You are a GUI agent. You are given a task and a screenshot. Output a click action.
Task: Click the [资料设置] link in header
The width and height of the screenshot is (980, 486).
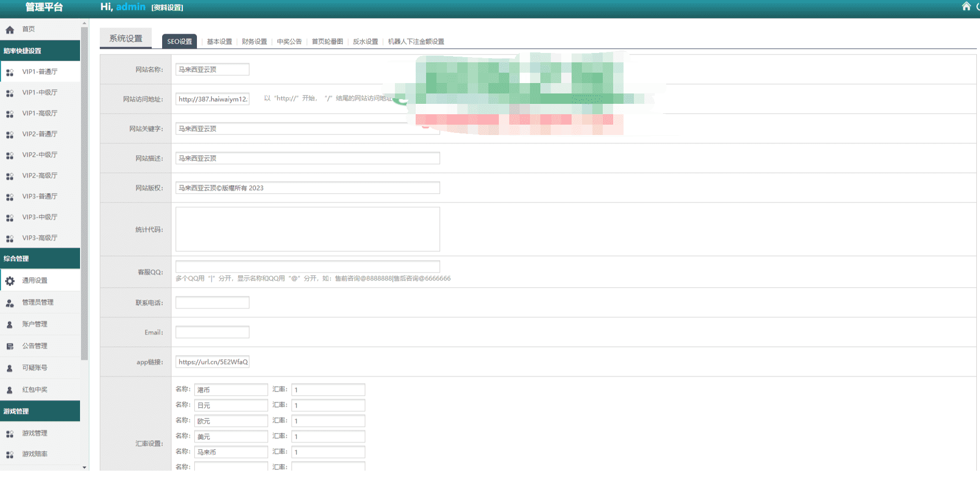(x=167, y=8)
